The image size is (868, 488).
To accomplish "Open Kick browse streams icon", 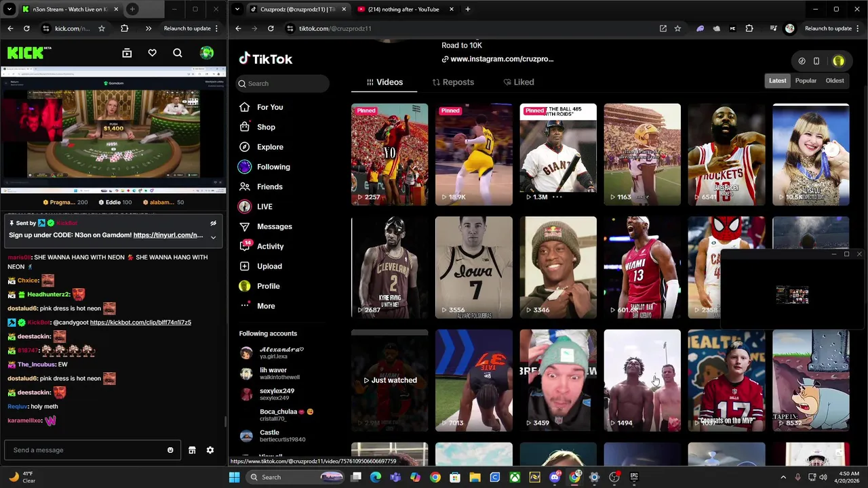I will tap(127, 53).
